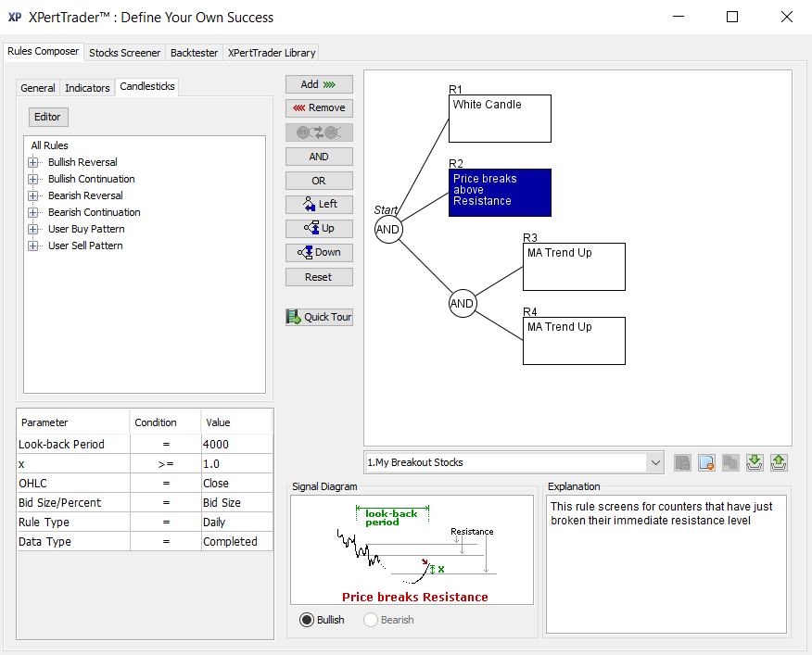
Task: Open the Backtester tab
Action: 195,53
